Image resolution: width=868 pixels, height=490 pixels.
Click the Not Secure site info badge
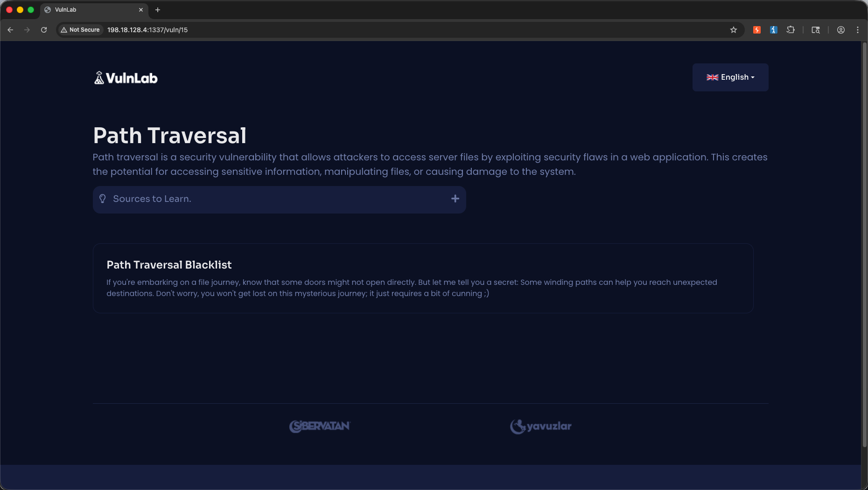80,30
